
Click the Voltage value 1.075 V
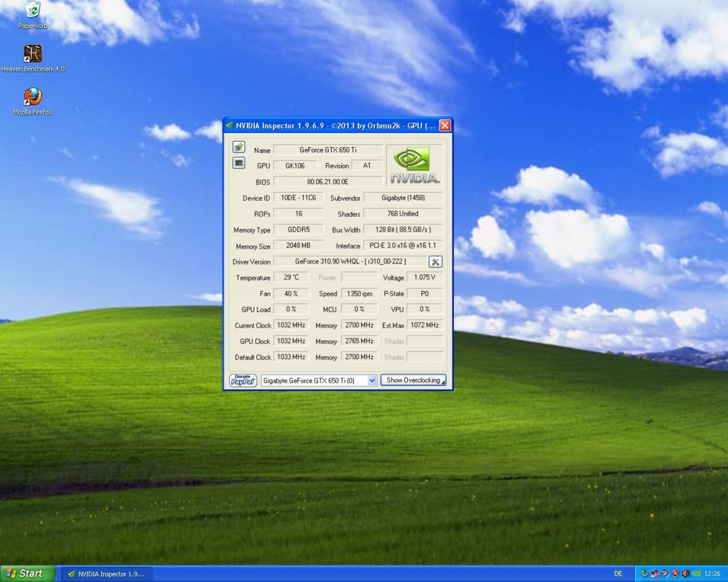425,277
